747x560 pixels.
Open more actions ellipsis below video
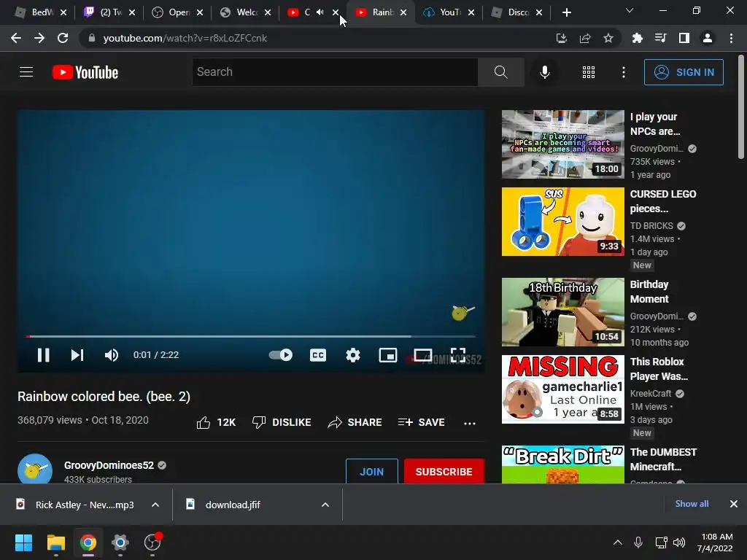click(469, 423)
